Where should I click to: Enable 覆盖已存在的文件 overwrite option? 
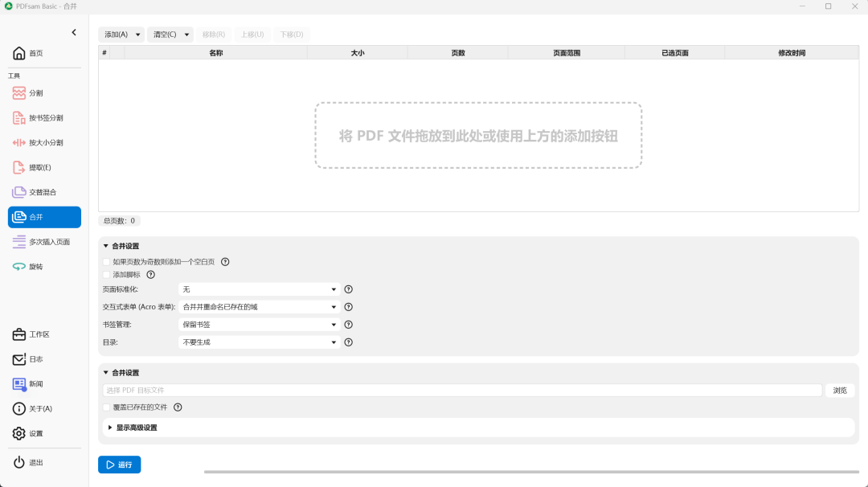[106, 407]
